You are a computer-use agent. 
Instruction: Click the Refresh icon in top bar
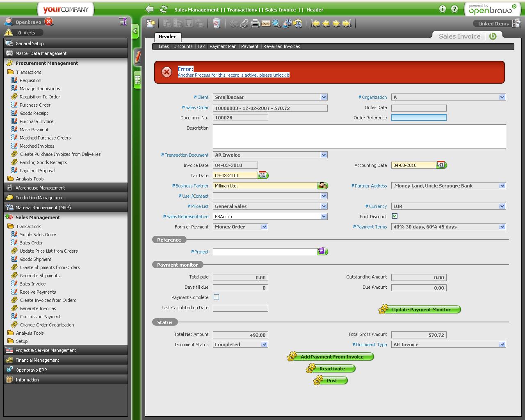tap(164, 9)
